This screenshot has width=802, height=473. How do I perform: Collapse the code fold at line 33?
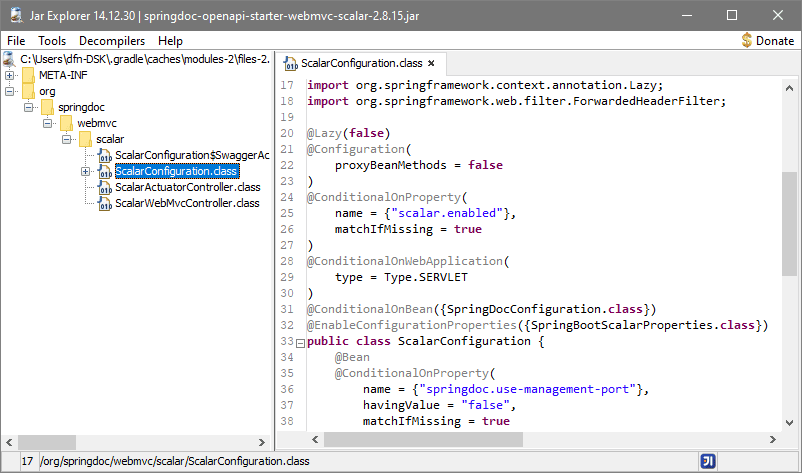tap(301, 343)
